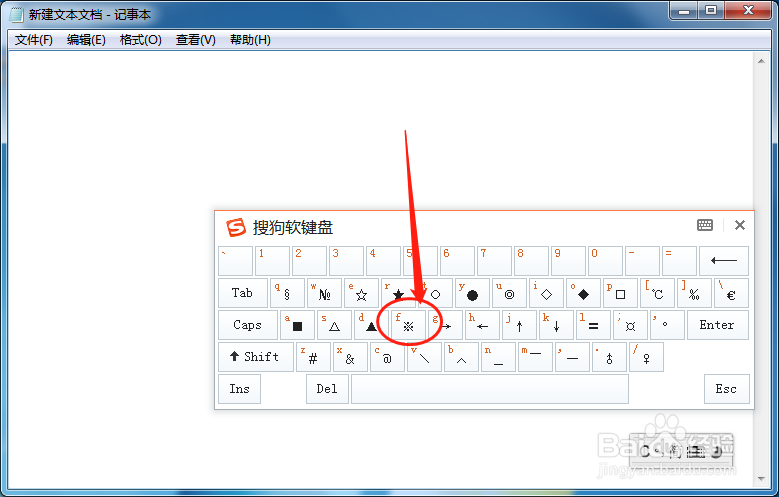
Task: Minimize the Notepad window
Action: click(684, 10)
